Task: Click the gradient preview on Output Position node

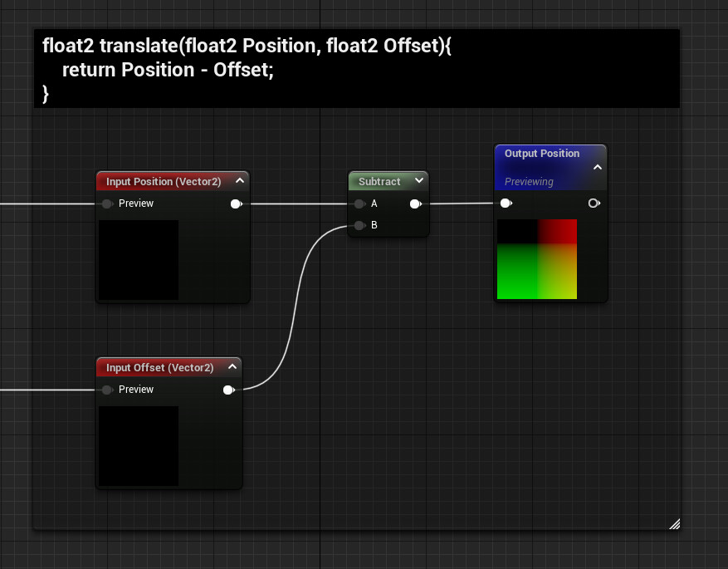Action: (x=536, y=258)
